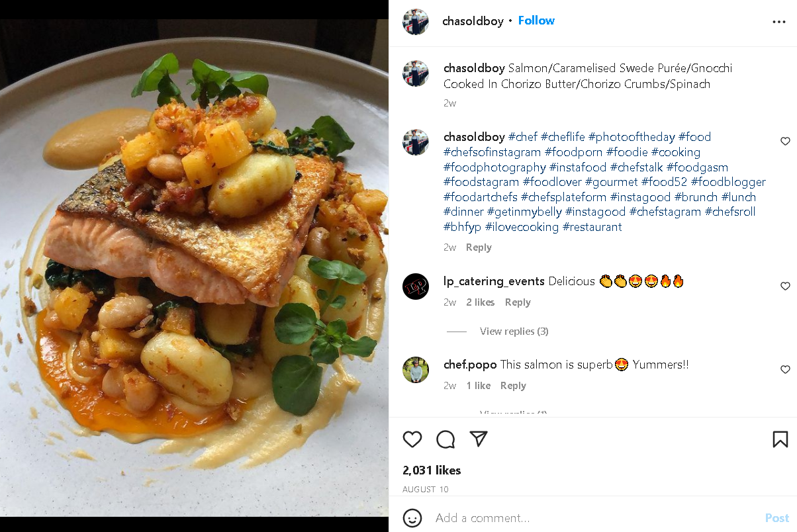Open the comment icon below the photo
The image size is (797, 532).
445,439
